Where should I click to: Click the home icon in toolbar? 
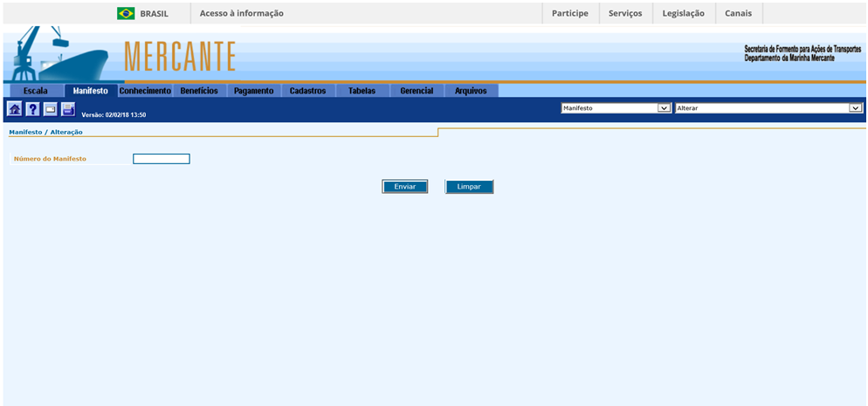(x=14, y=109)
